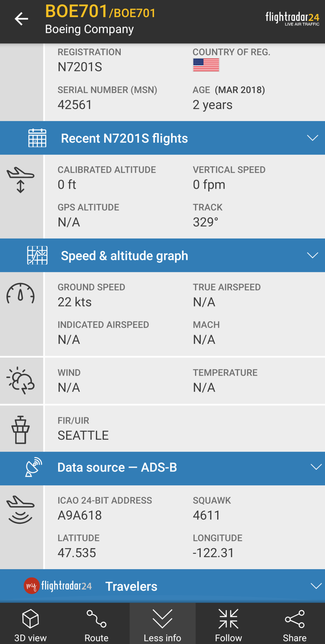325x644 pixels.
Task: Show the flight Route
Action: pyautogui.click(x=96, y=624)
